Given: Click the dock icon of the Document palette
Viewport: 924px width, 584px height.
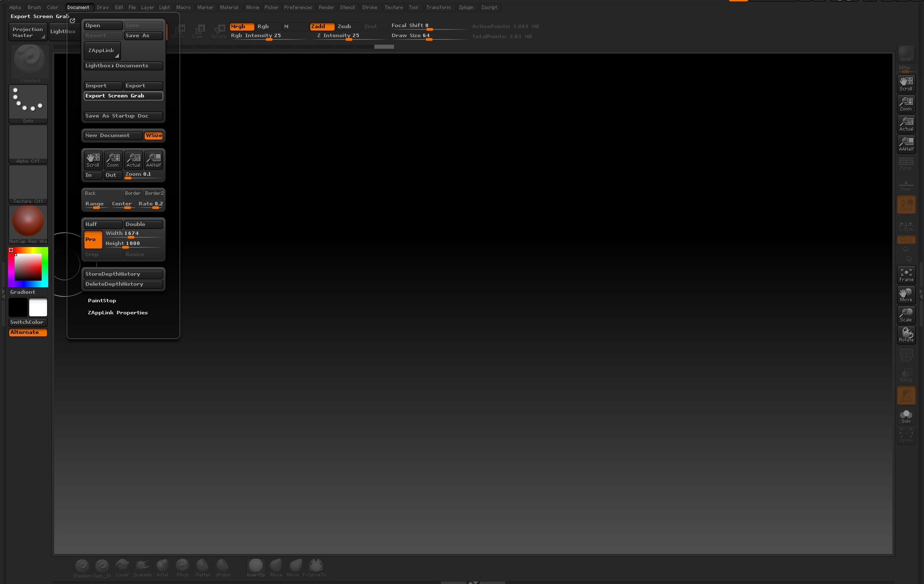Looking at the screenshot, I should [72, 21].
